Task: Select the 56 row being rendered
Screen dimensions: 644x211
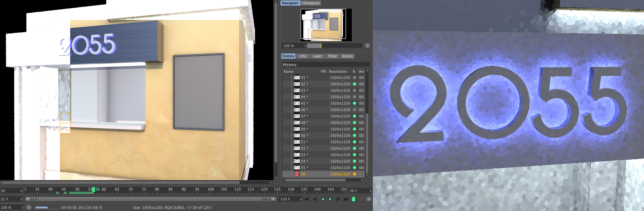Action: (x=323, y=174)
